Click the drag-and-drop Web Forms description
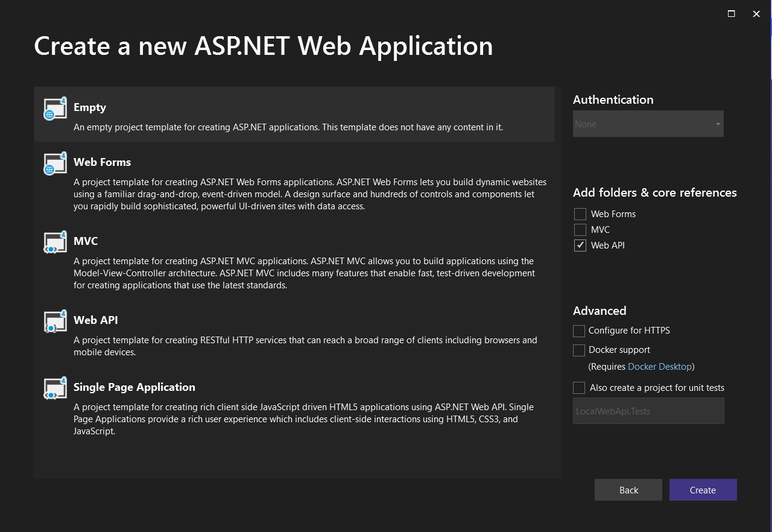The image size is (772, 532). [310, 194]
